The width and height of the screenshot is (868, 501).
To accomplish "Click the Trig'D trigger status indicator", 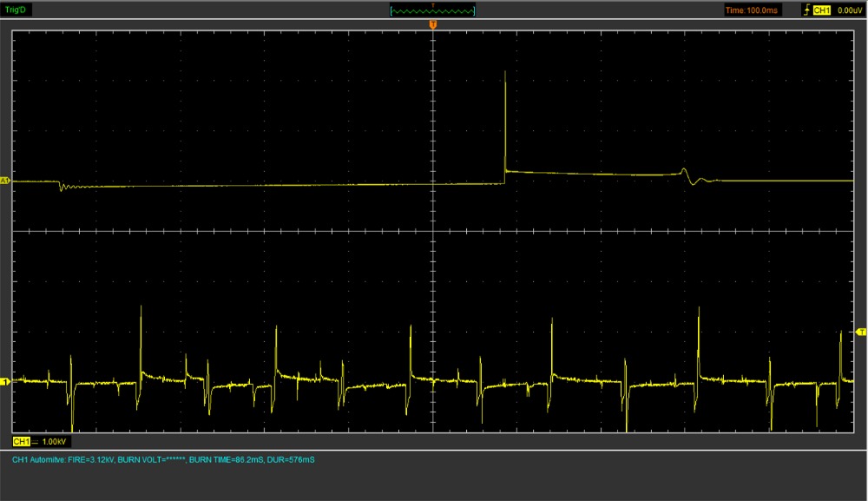I will [x=17, y=10].
